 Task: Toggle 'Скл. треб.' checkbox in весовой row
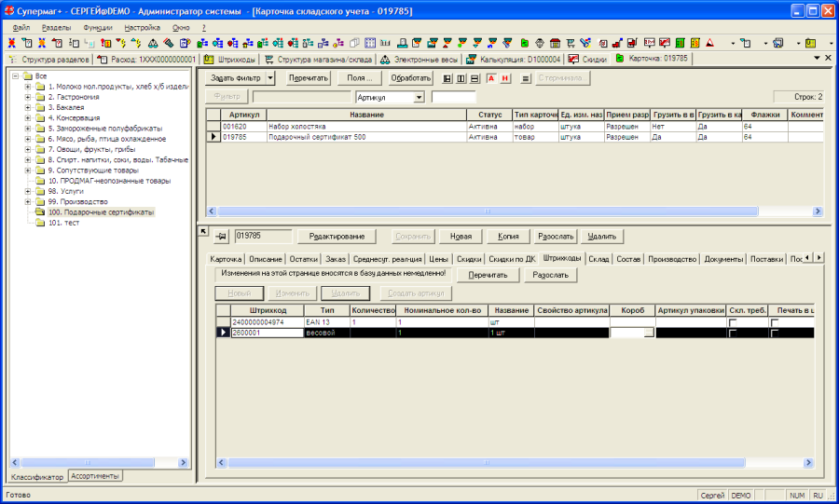[x=733, y=333]
